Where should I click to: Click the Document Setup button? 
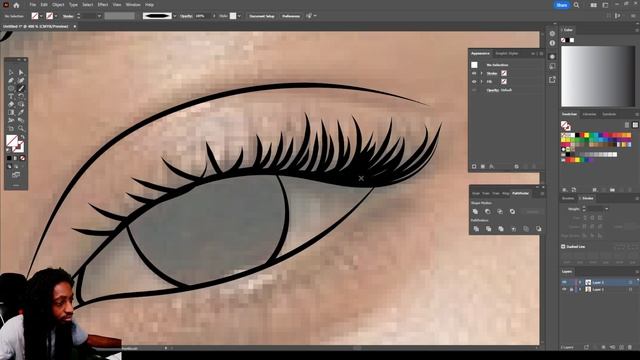262,16
